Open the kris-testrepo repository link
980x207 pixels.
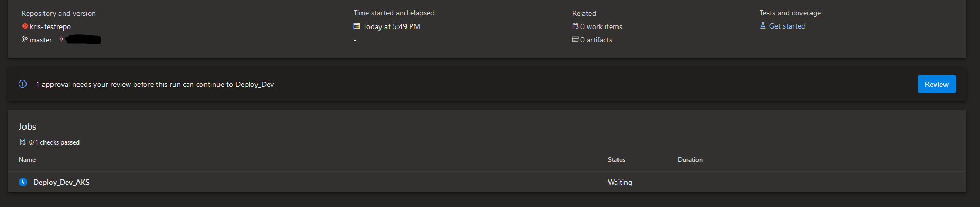(50, 26)
